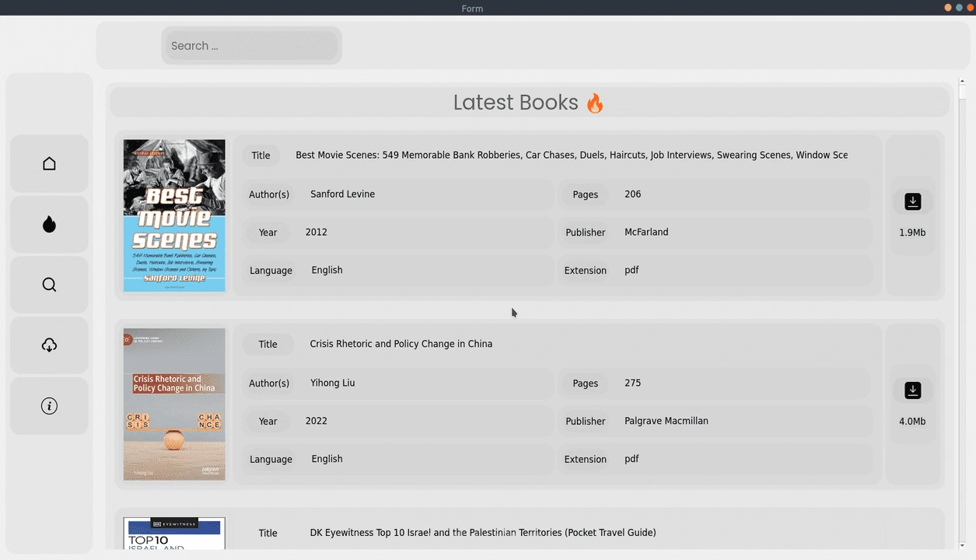Select year value 2012
Screen dimensions: 976x560
317,233
